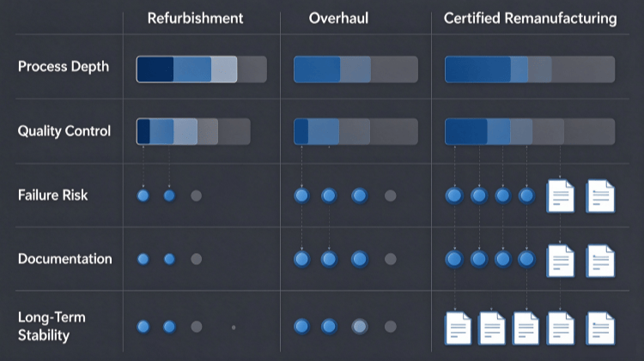This screenshot has width=644, height=361.
Task: Click first blue dot in Refurbishment Long-Term Stability
Action: 143,327
